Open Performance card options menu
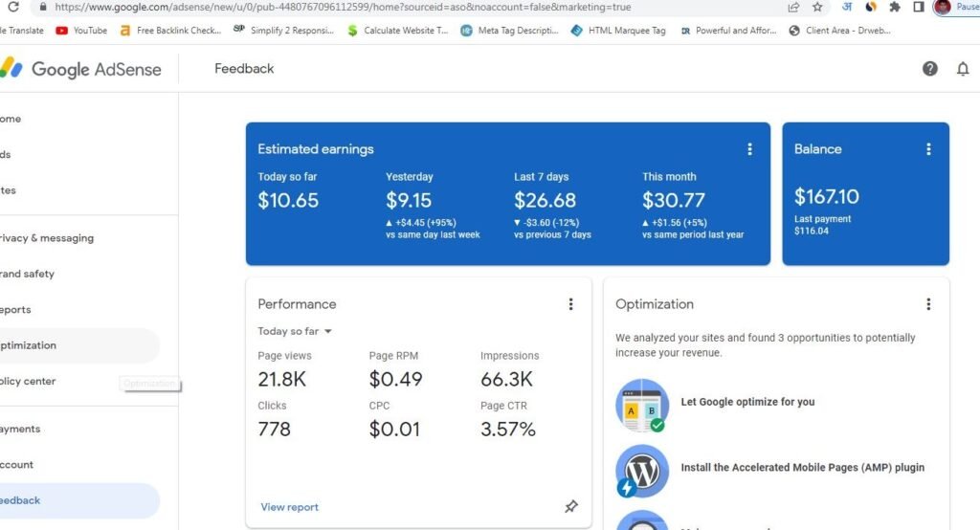The height and width of the screenshot is (530, 980). (570, 304)
